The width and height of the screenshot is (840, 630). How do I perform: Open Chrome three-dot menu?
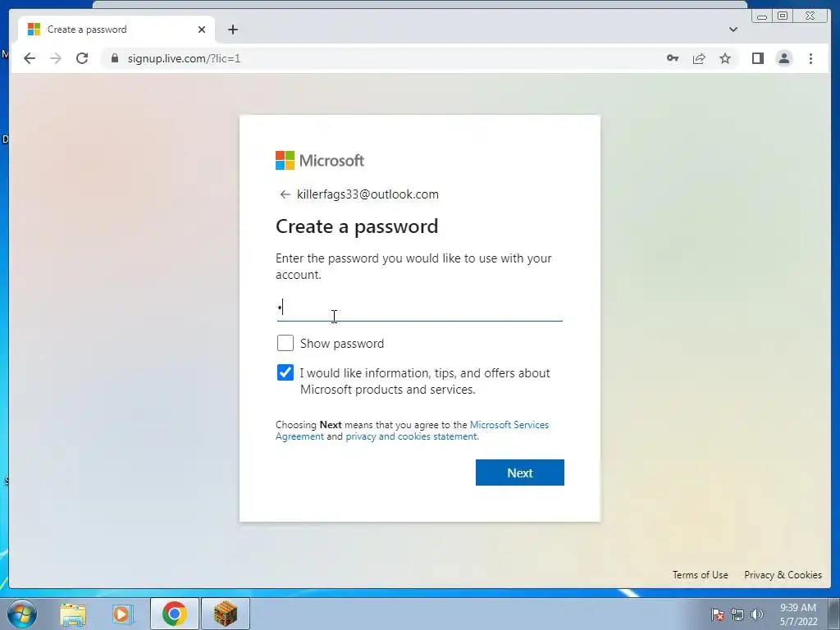click(811, 58)
